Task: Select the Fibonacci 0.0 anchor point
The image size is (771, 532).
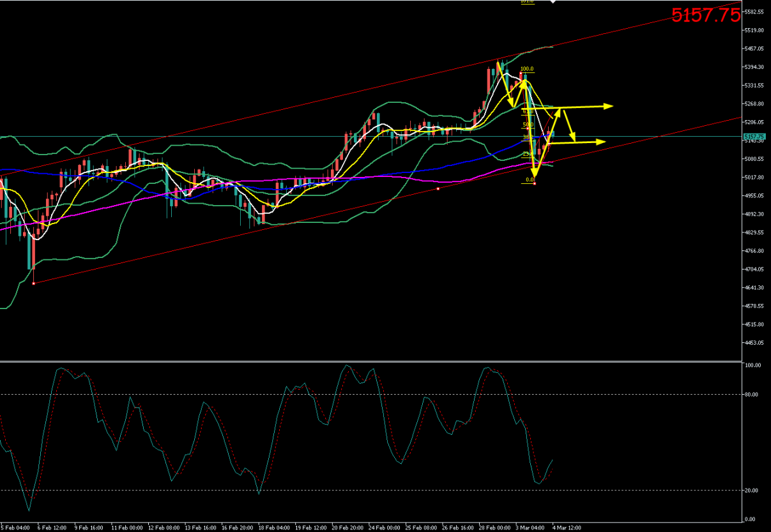Action: [x=535, y=183]
